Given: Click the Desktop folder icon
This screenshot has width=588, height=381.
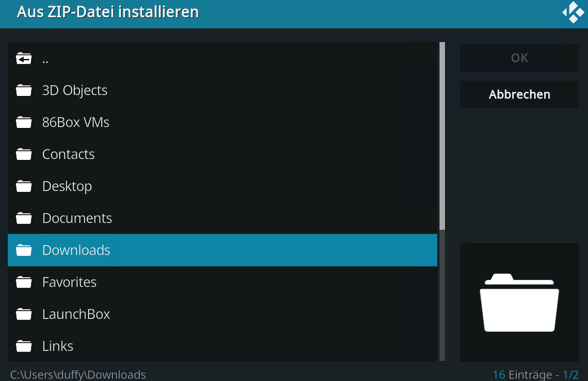Looking at the screenshot, I should click(24, 186).
